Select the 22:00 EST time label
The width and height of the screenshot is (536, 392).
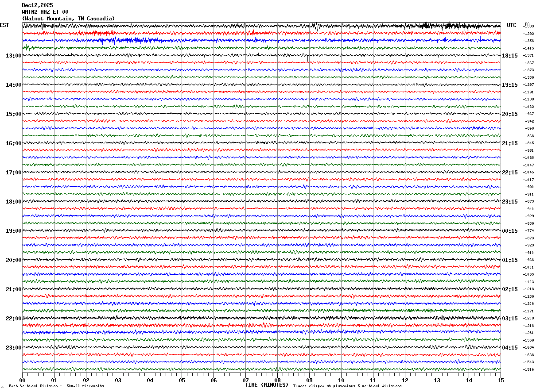(14, 319)
